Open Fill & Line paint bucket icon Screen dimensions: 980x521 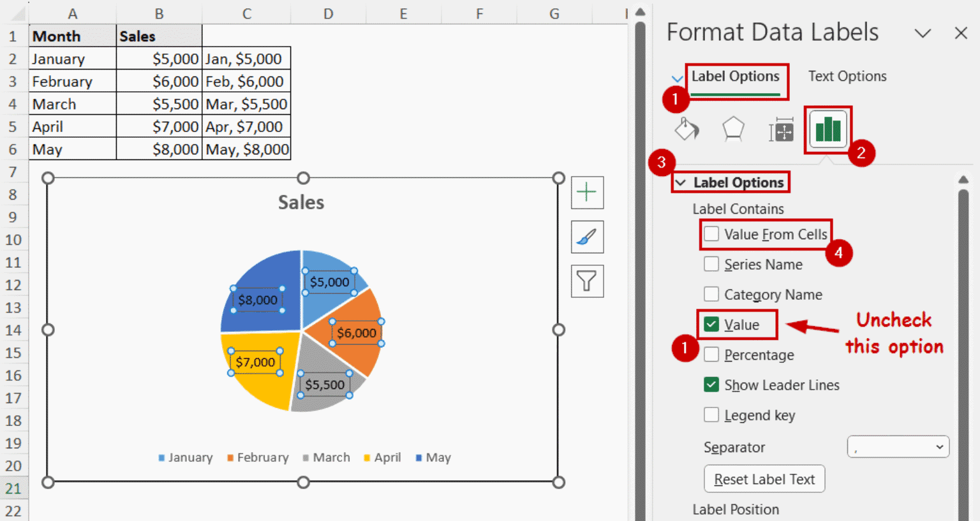coord(687,129)
